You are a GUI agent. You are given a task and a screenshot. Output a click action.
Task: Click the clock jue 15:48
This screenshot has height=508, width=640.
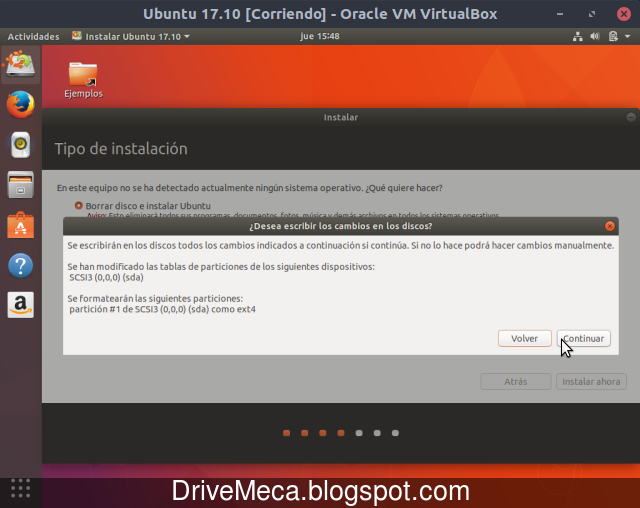(320, 36)
